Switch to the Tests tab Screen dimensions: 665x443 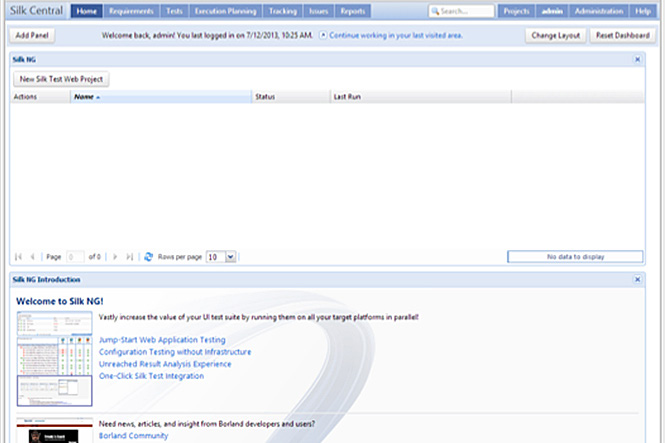pos(174,11)
